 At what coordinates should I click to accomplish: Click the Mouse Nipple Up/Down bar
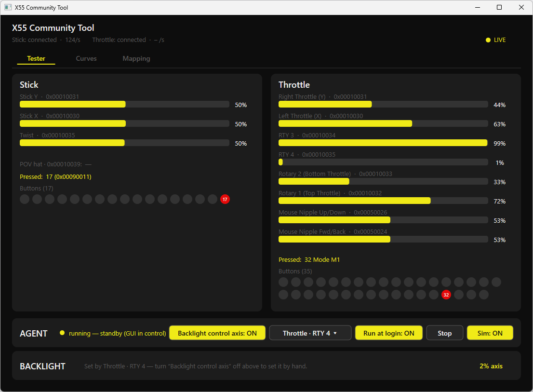click(x=383, y=220)
